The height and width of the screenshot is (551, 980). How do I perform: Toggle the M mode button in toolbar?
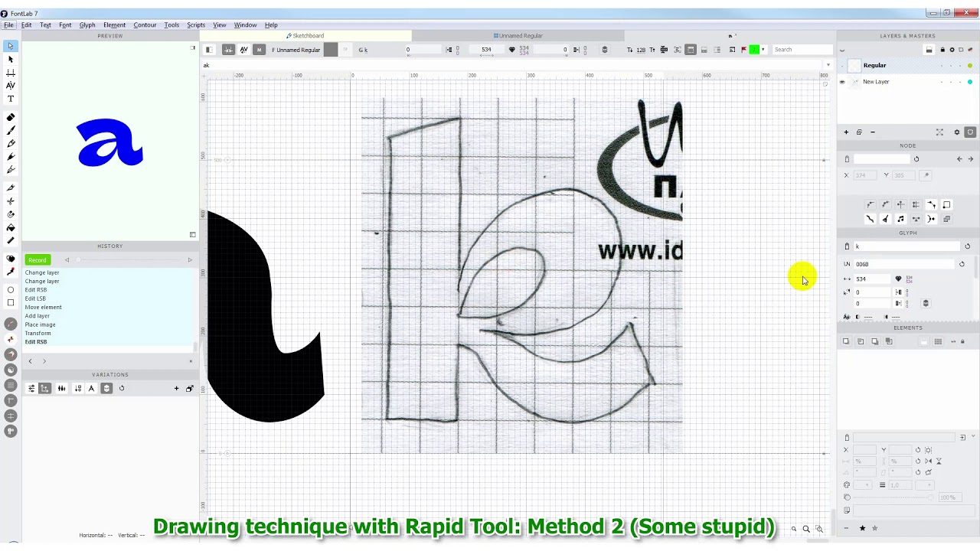tap(259, 50)
